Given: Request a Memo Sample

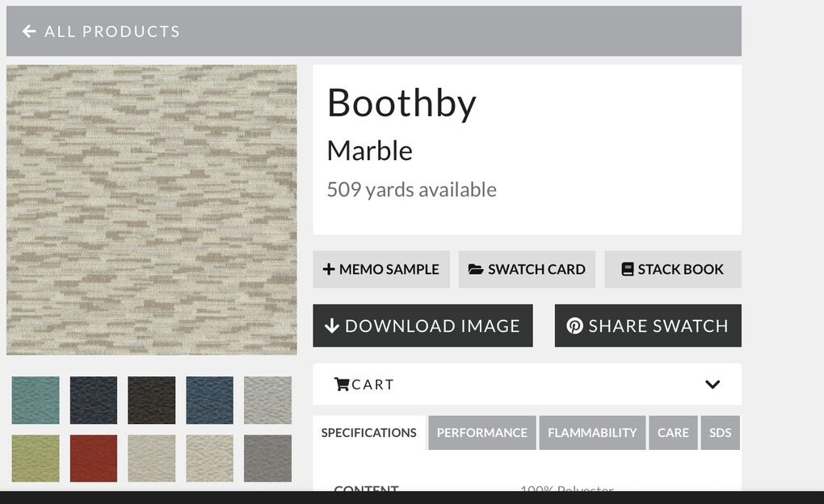Looking at the screenshot, I should pyautogui.click(x=381, y=269).
